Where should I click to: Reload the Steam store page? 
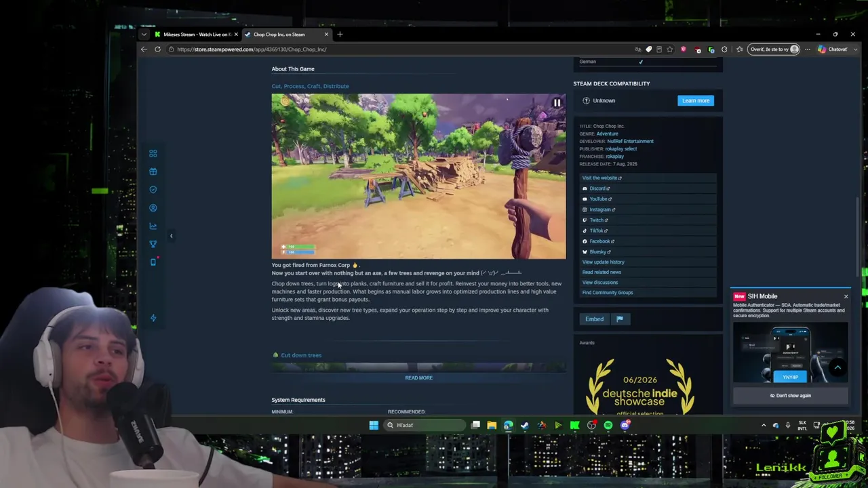(x=157, y=49)
